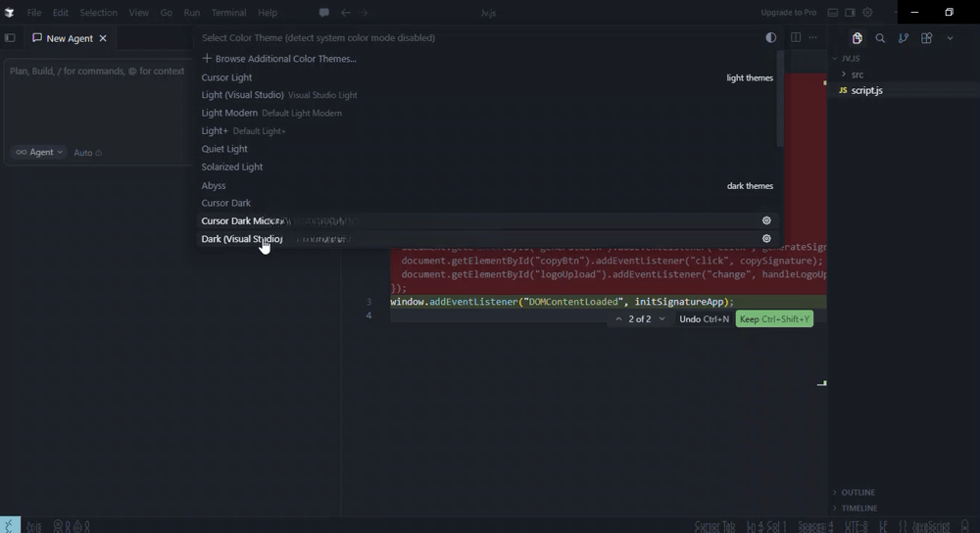Open script.js in the explorer
The width and height of the screenshot is (980, 533).
click(x=866, y=90)
